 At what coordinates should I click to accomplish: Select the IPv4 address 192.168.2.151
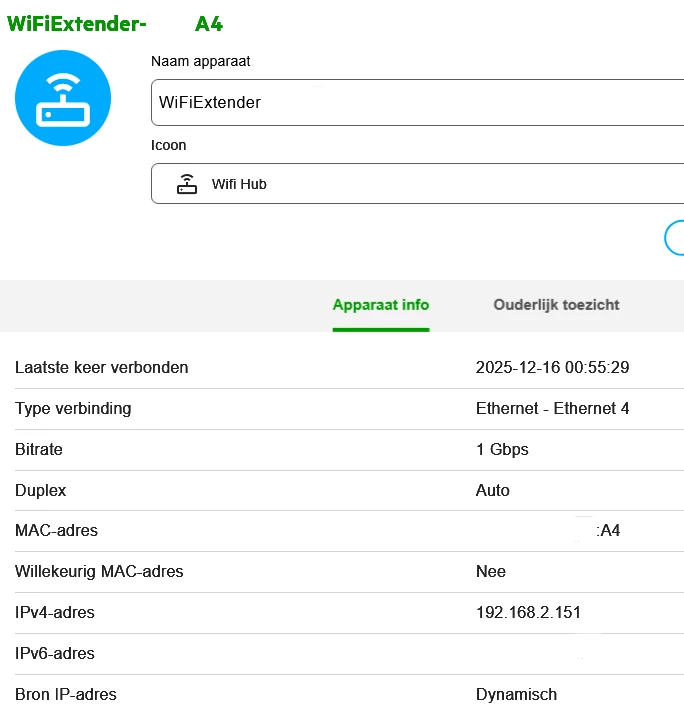click(528, 612)
